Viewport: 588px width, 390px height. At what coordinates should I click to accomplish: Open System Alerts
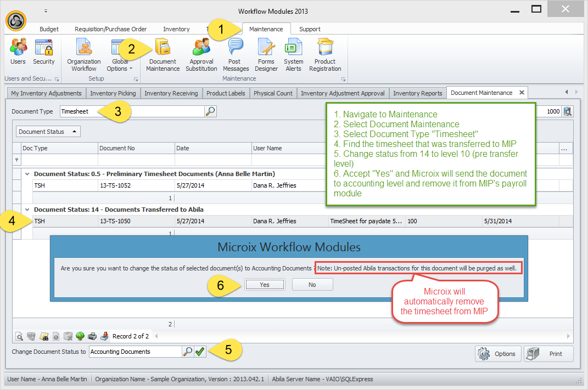tap(294, 55)
